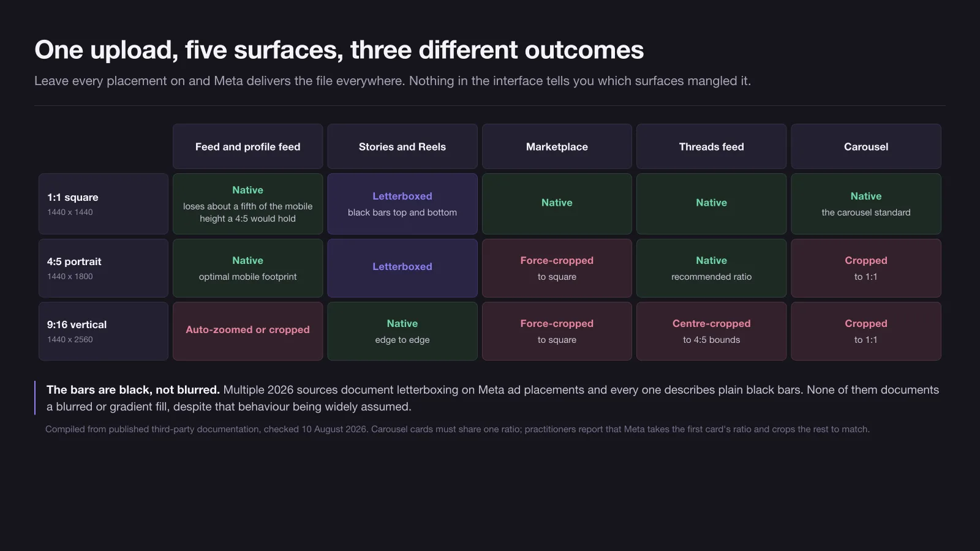Click the "4:5 portrait" row label
Image resolution: width=980 pixels, height=551 pixels.
click(104, 268)
